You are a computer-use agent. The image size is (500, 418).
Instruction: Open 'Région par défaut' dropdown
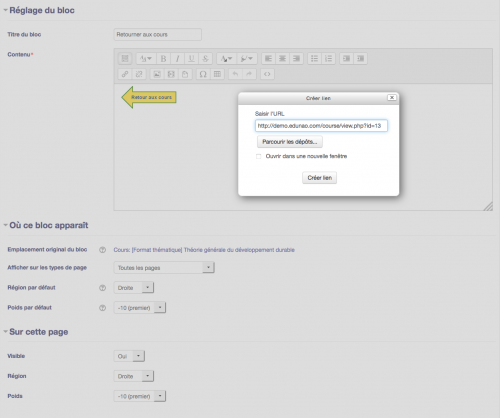[134, 287]
